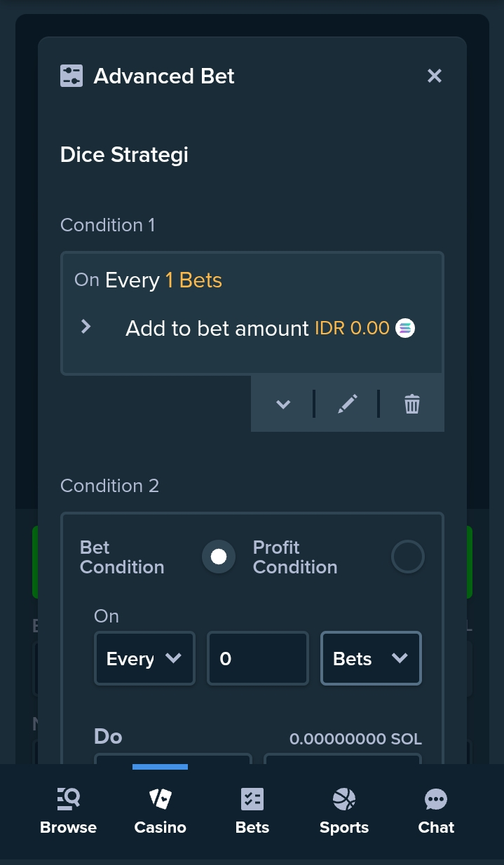
Task: Open the Every dropdown
Action: tap(144, 658)
